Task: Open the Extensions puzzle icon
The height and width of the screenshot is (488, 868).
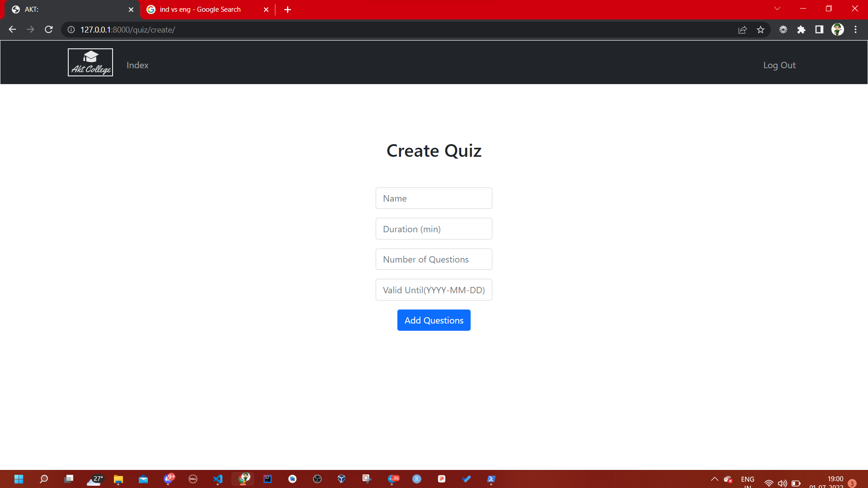Action: [x=801, y=29]
